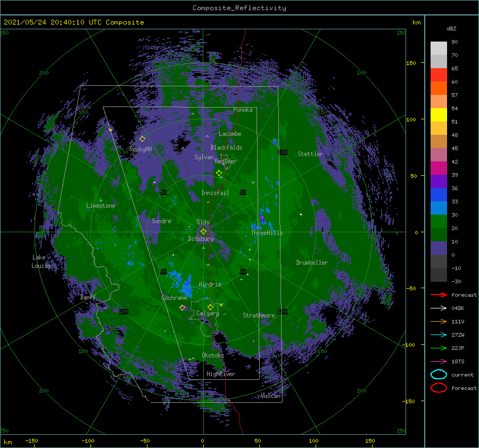Select the yellow radar-center marker at Olds
The image size is (479, 448).
(203, 232)
